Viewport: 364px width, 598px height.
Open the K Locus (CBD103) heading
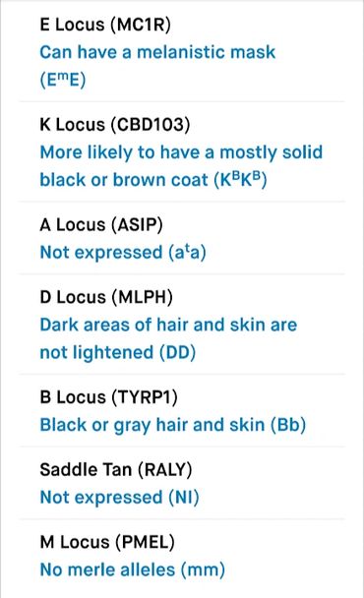[x=115, y=125]
